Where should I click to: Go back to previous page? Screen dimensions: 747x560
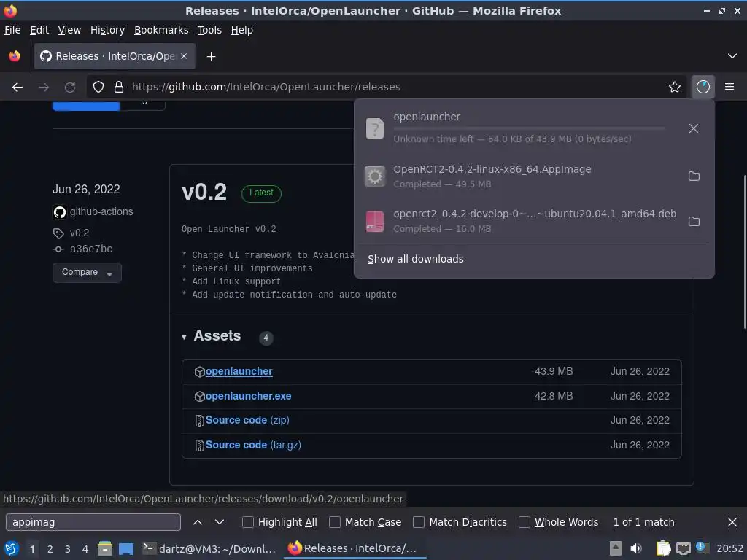[x=18, y=87]
